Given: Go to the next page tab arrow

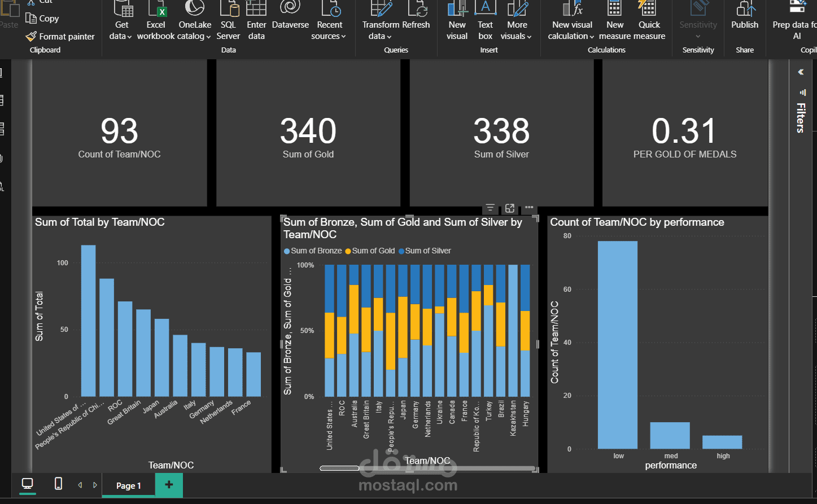Looking at the screenshot, I should (x=95, y=485).
